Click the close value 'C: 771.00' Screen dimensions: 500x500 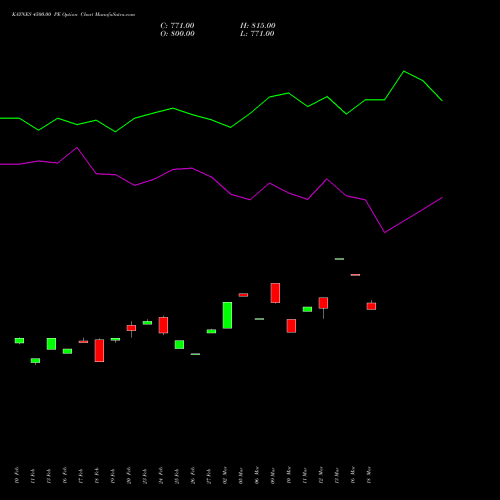(177, 26)
